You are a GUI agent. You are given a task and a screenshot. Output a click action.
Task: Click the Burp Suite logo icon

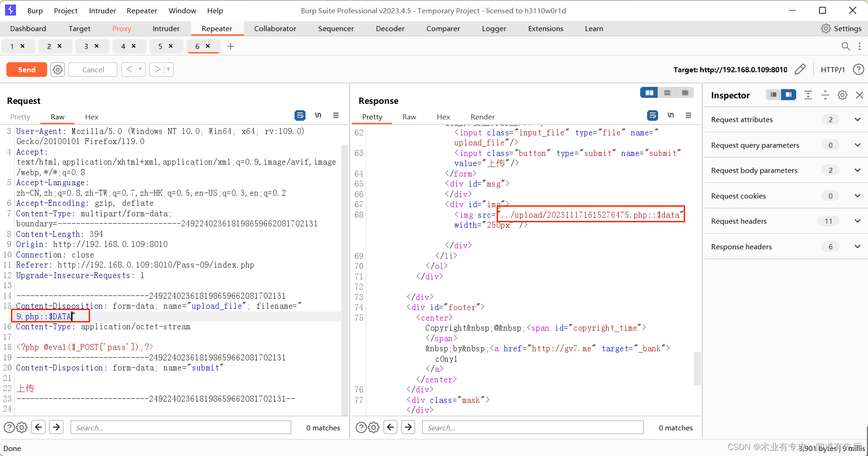click(10, 10)
